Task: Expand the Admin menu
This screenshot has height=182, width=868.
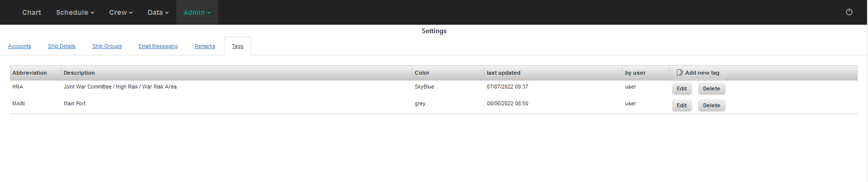Action: (x=197, y=12)
